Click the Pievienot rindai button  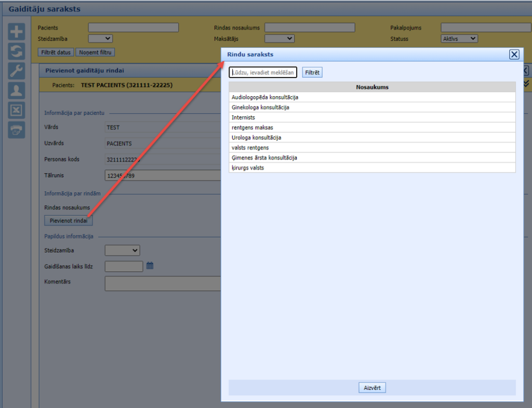pos(69,220)
